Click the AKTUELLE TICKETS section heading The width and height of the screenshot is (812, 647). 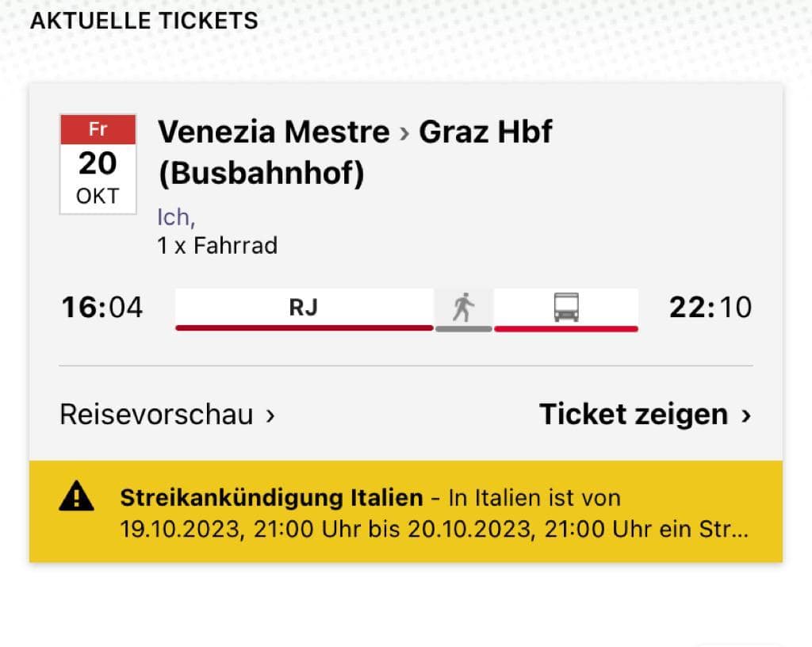click(144, 21)
